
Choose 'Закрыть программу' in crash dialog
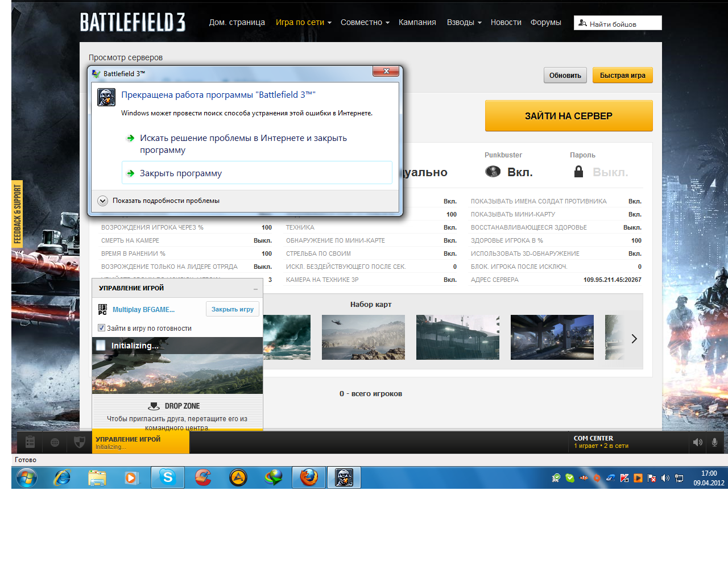coord(257,173)
